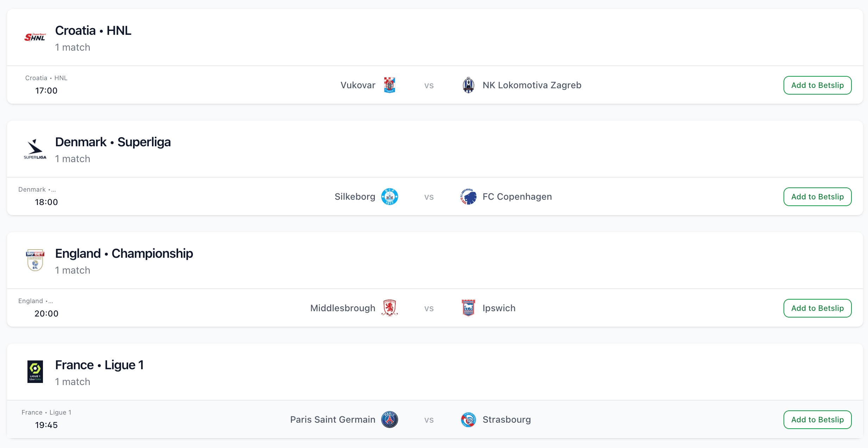Viewport: 868px width, 448px height.
Task: Click the Denmark Superliga league logo
Action: [35, 149]
